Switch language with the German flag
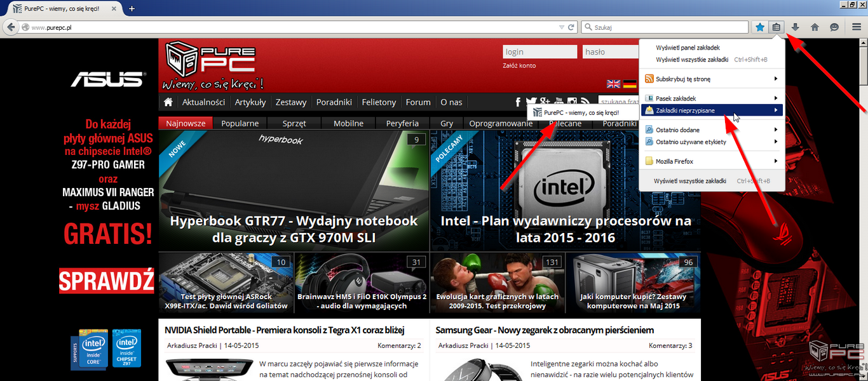868x381 pixels. click(630, 84)
